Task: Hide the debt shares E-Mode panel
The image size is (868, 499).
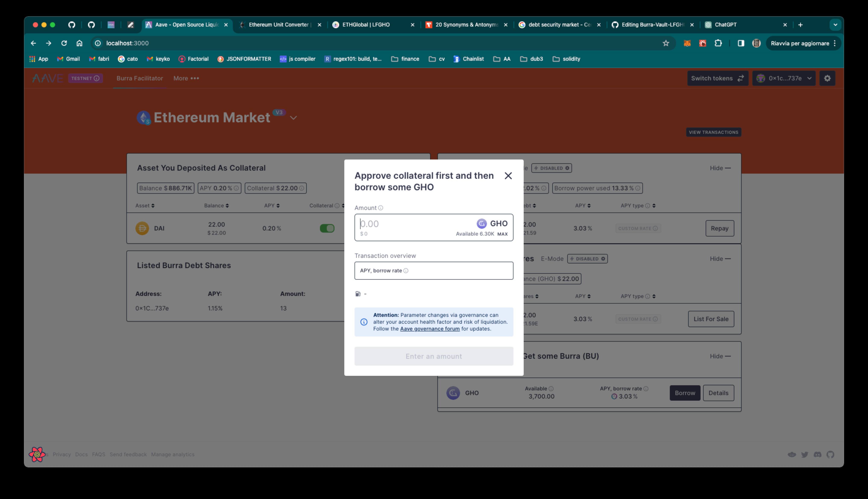Action: (720, 259)
